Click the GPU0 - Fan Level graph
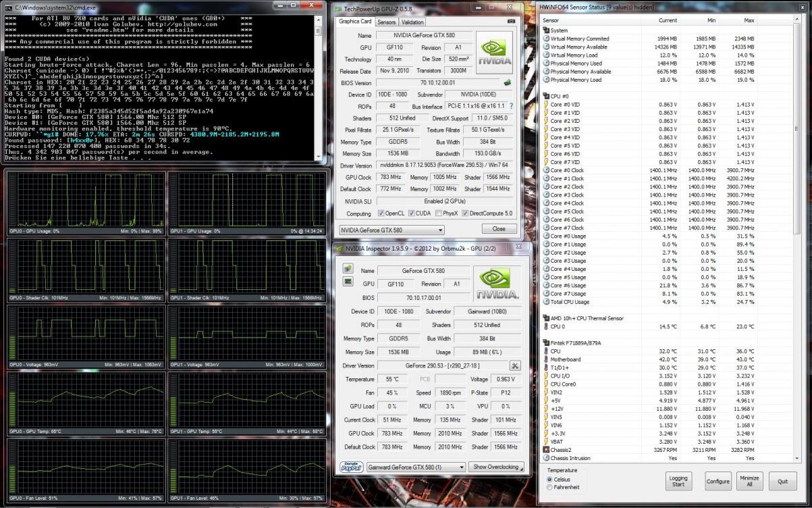 [86, 470]
